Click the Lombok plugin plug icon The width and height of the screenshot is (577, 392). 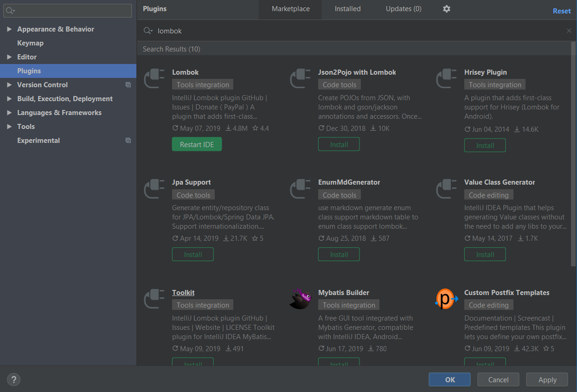click(x=154, y=78)
